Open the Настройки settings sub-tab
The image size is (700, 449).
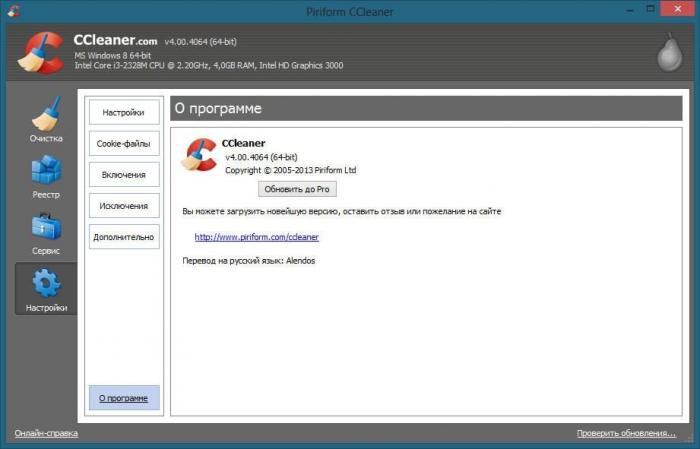pyautogui.click(x=124, y=112)
